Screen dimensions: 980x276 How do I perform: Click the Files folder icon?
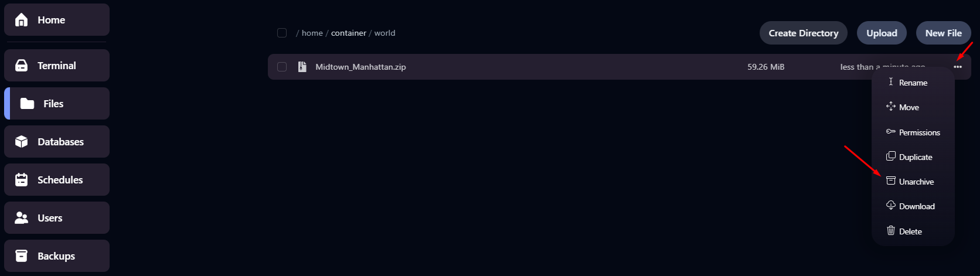coord(27,104)
